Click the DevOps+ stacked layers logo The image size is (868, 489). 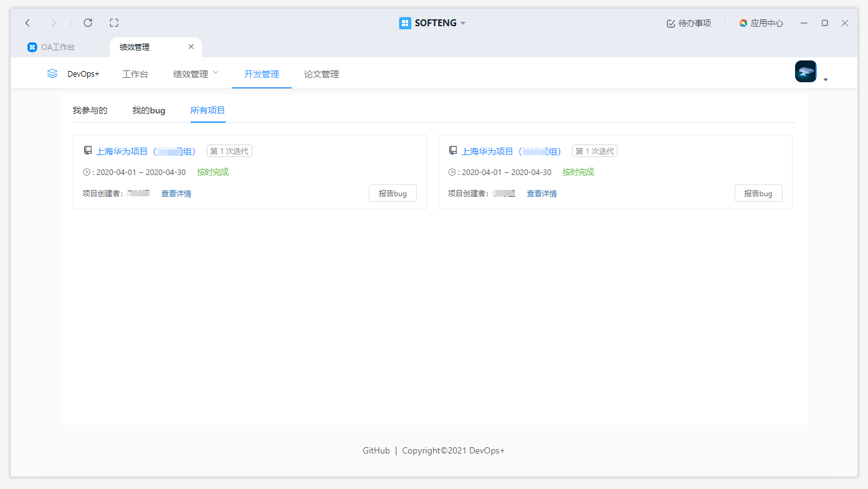click(x=52, y=74)
